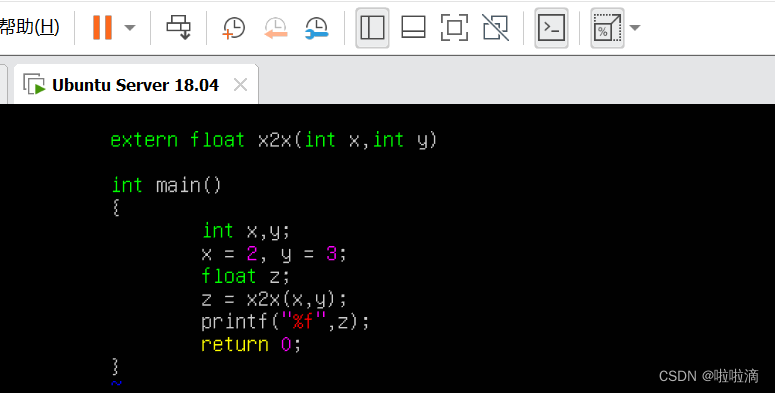Select the Ubuntu Server 18.04 tab

tap(135, 85)
